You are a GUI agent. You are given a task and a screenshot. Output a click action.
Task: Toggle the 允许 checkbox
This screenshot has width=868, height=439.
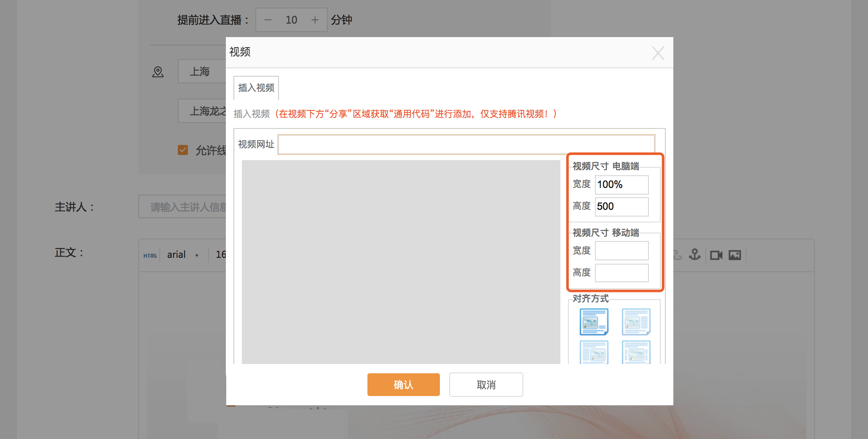click(183, 150)
